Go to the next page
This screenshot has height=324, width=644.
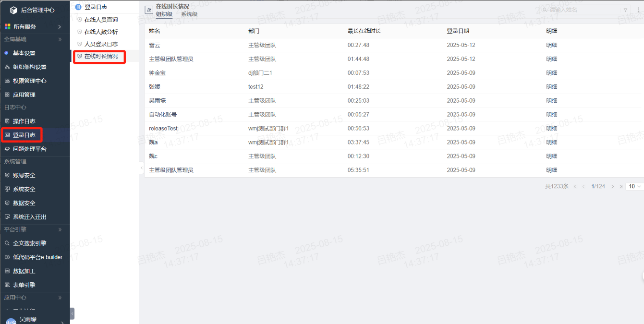[x=612, y=187]
